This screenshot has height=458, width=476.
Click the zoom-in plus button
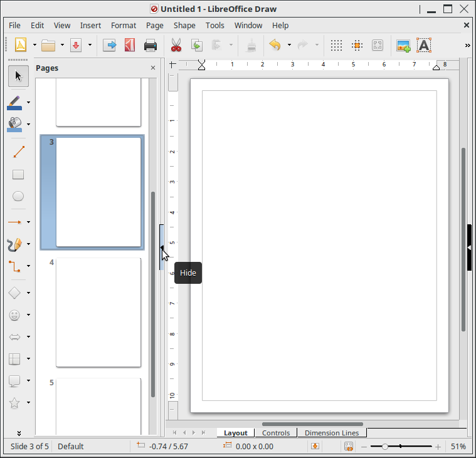438,447
